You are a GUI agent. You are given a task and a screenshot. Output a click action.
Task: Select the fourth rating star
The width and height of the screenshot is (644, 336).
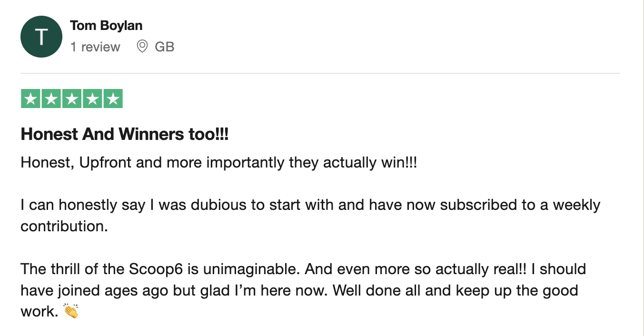coord(92,99)
